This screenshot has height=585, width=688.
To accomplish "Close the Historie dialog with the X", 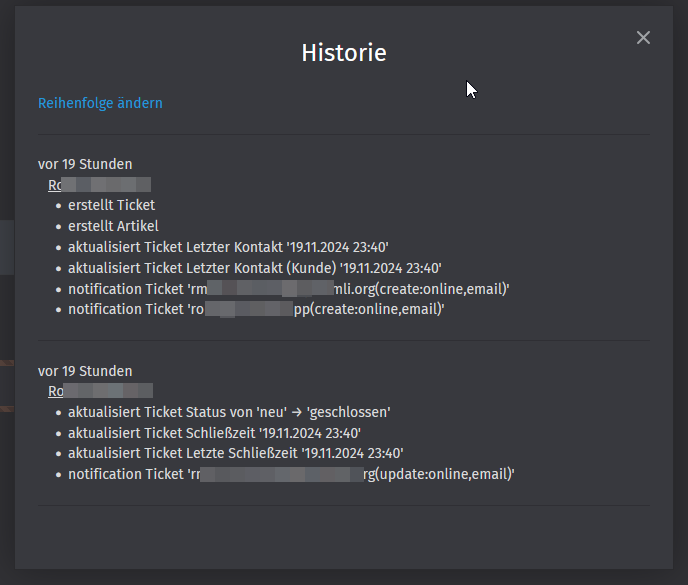I will [x=643, y=38].
